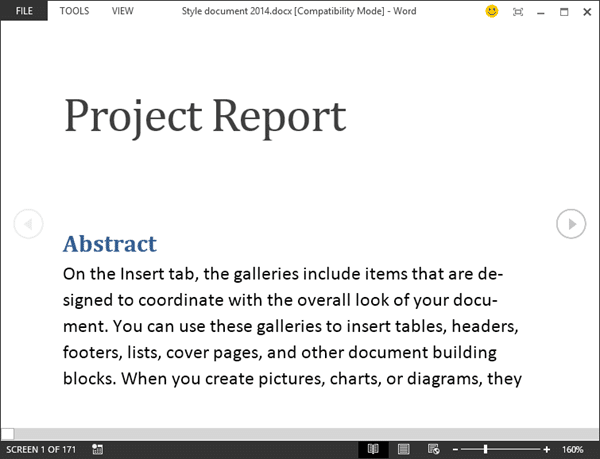This screenshot has height=459, width=600.
Task: Click the macro recording status icon
Action: coord(97,450)
